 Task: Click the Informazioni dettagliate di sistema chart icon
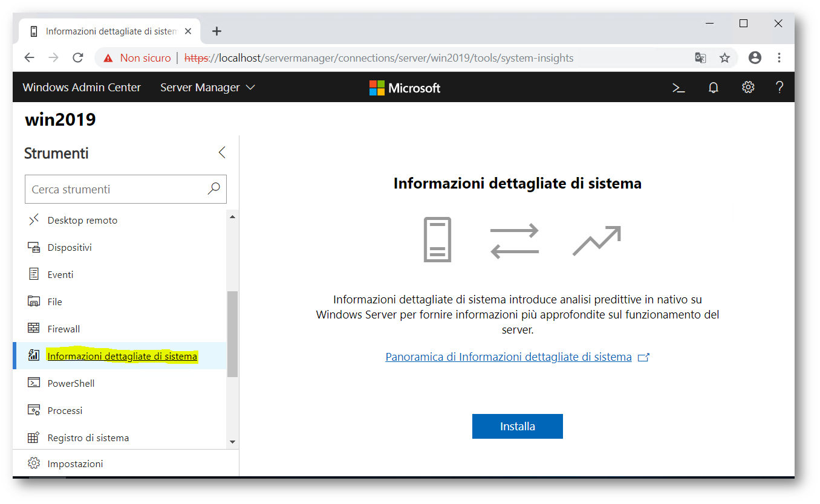tap(34, 356)
